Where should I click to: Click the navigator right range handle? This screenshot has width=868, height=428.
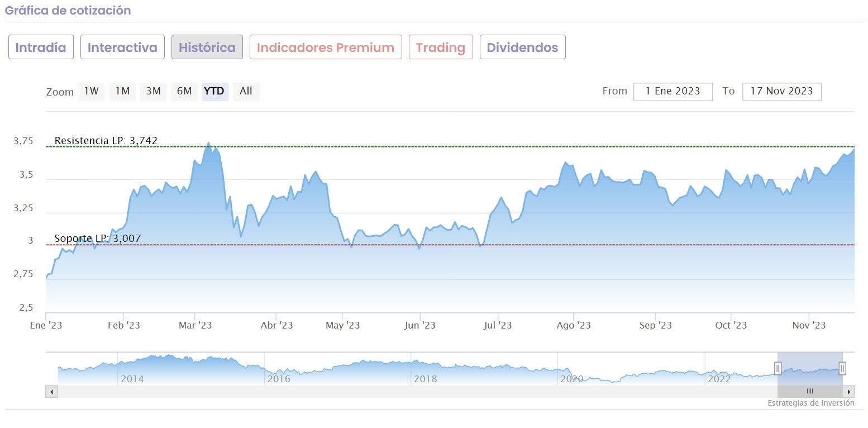pos(842,368)
